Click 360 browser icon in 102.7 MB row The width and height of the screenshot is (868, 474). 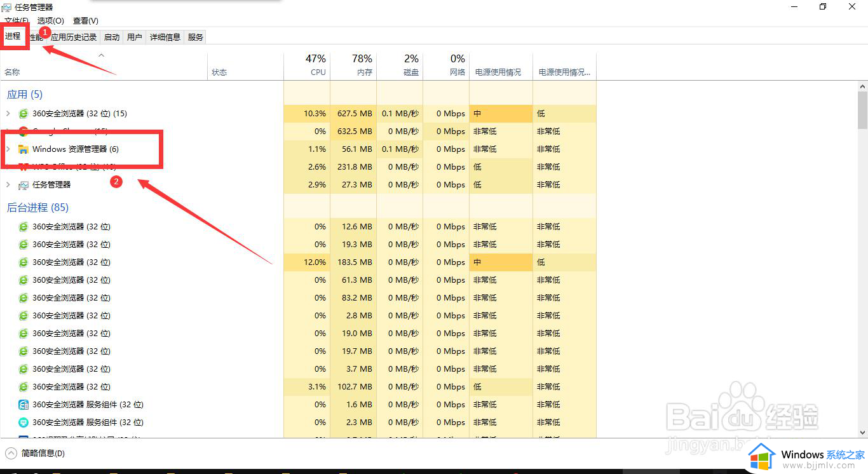(x=24, y=387)
